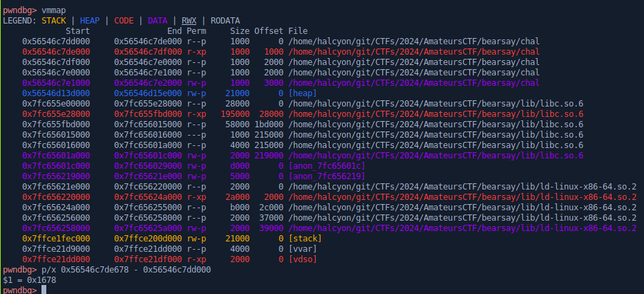644x294 pixels.
Task: Click the File column header
Action: (298, 31)
